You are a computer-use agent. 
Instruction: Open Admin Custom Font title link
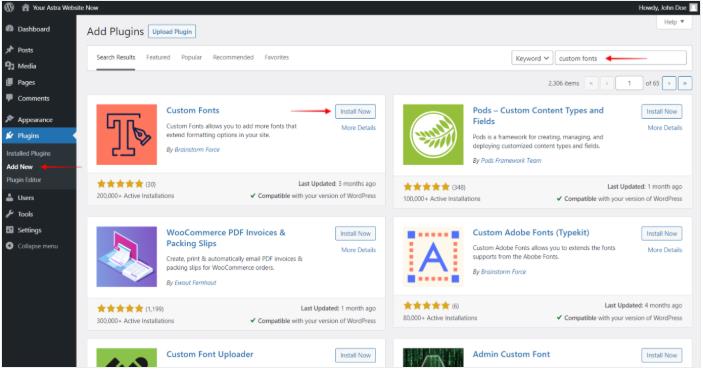click(x=511, y=354)
